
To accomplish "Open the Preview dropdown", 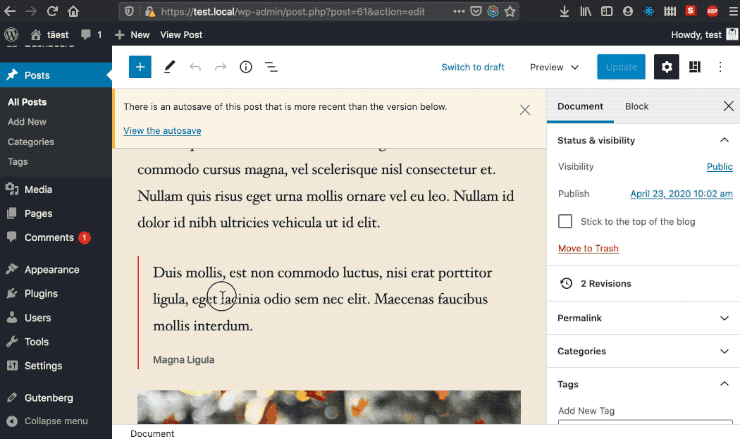I will coord(554,67).
